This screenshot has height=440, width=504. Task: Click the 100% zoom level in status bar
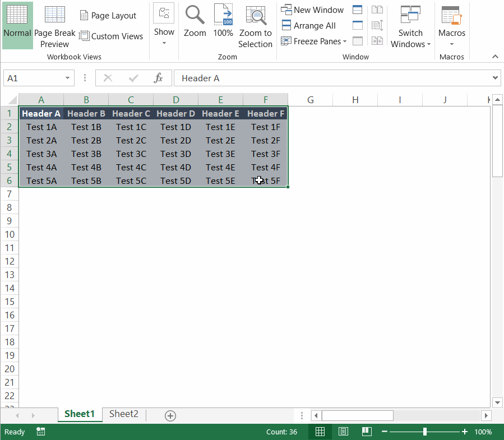click(483, 432)
